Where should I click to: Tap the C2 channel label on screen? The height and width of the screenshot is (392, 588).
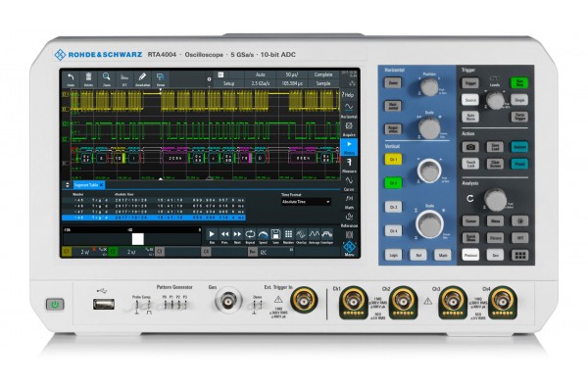113,251
